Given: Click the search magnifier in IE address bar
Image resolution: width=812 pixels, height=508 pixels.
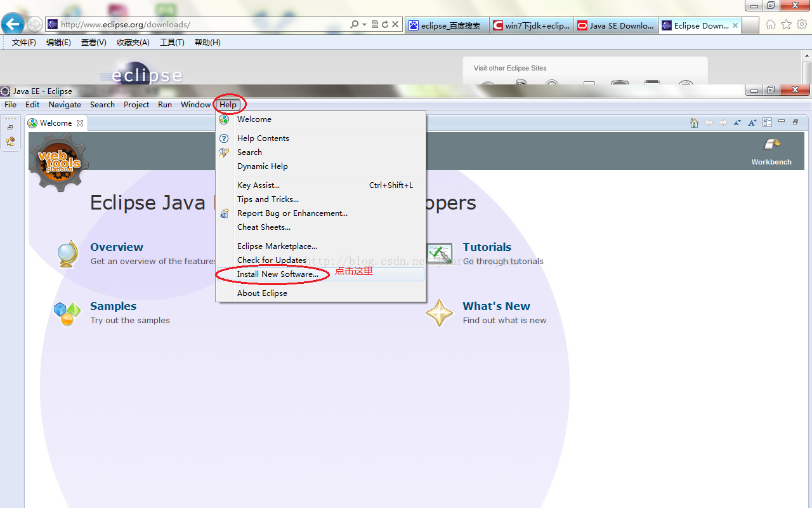Looking at the screenshot, I should tap(355, 25).
